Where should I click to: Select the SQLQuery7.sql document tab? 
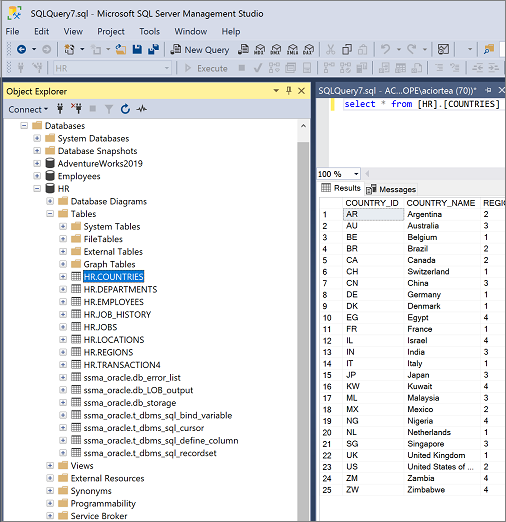click(x=397, y=91)
